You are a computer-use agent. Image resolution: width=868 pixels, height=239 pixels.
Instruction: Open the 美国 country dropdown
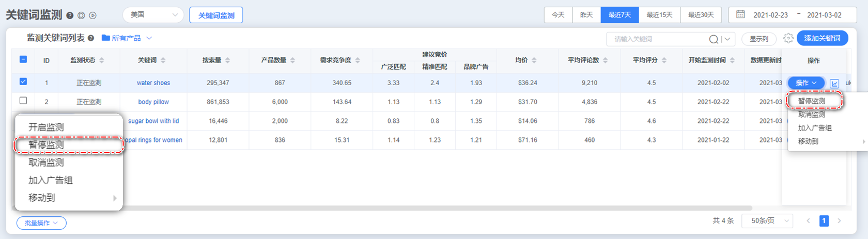coord(153,15)
